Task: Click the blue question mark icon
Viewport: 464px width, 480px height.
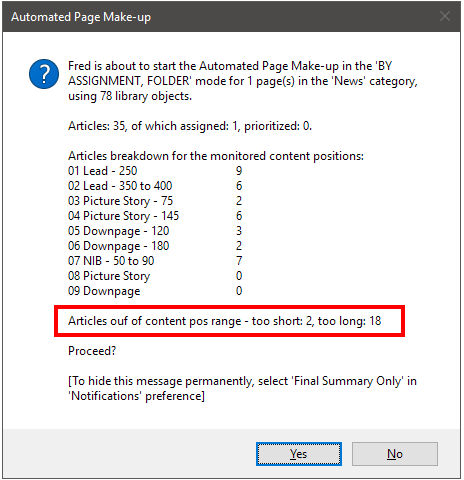Action: pos(44,74)
